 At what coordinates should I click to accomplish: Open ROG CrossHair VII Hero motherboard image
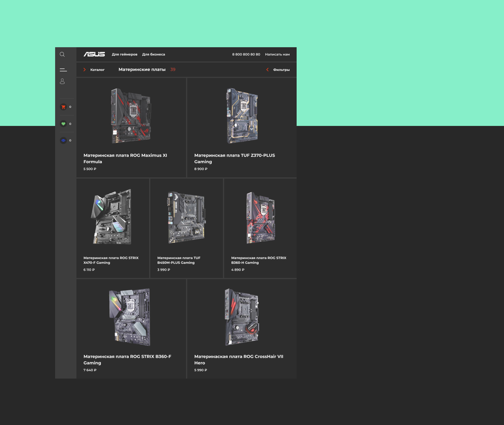pos(242,317)
